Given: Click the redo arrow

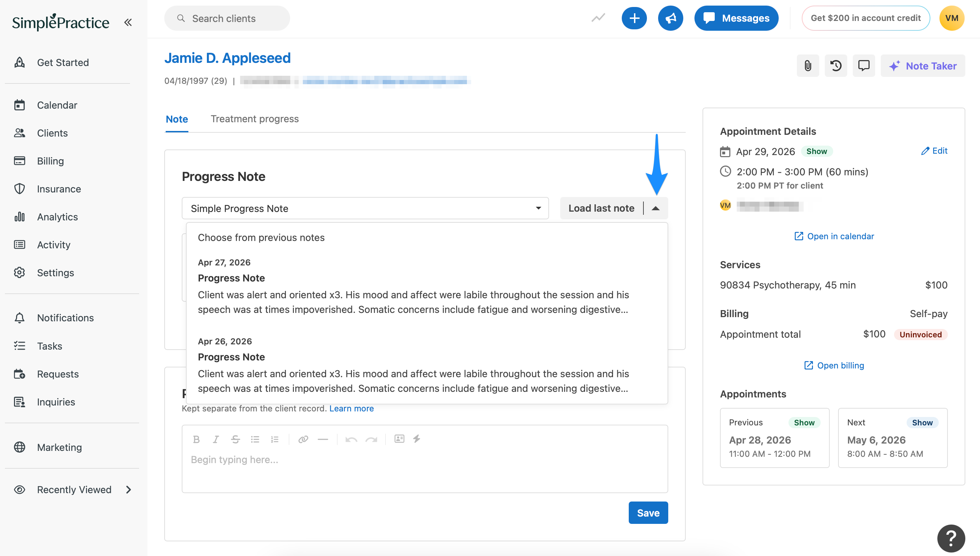Looking at the screenshot, I should (x=371, y=439).
